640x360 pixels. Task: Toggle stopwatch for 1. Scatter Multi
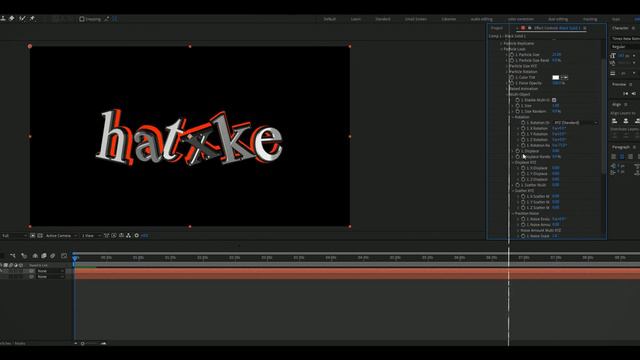517,185
